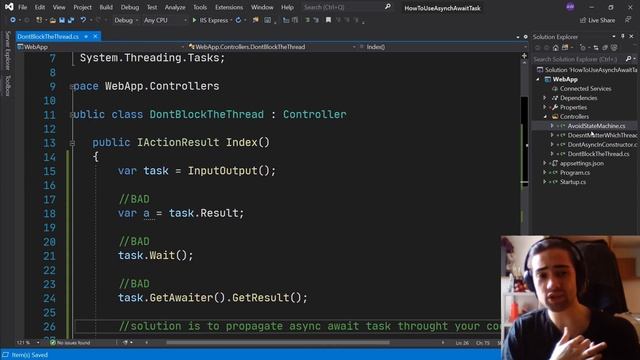Open the Toolbox side tab
Image resolution: width=640 pixels, height=360 pixels.
click(7, 85)
